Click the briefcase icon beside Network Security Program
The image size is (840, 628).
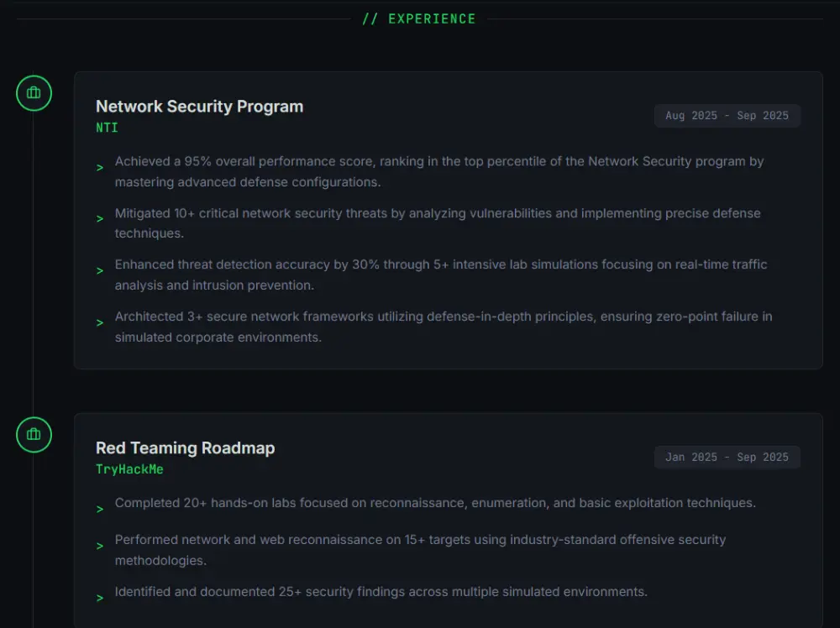[x=34, y=93]
